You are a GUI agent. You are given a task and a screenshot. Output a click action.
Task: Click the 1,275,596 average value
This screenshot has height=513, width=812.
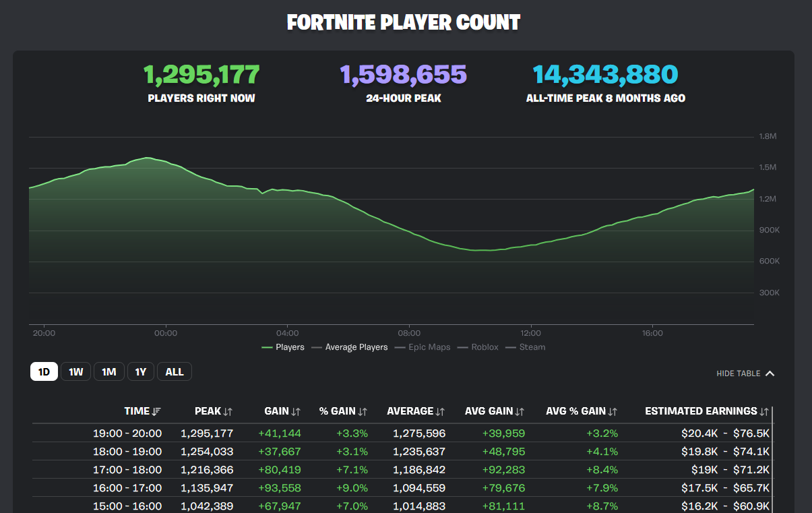[419, 433]
